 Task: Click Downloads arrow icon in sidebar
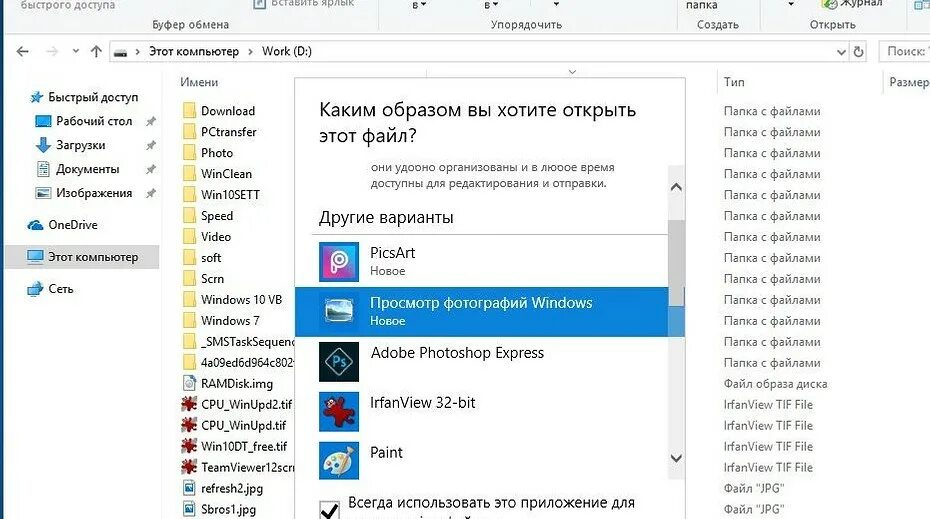click(43, 145)
